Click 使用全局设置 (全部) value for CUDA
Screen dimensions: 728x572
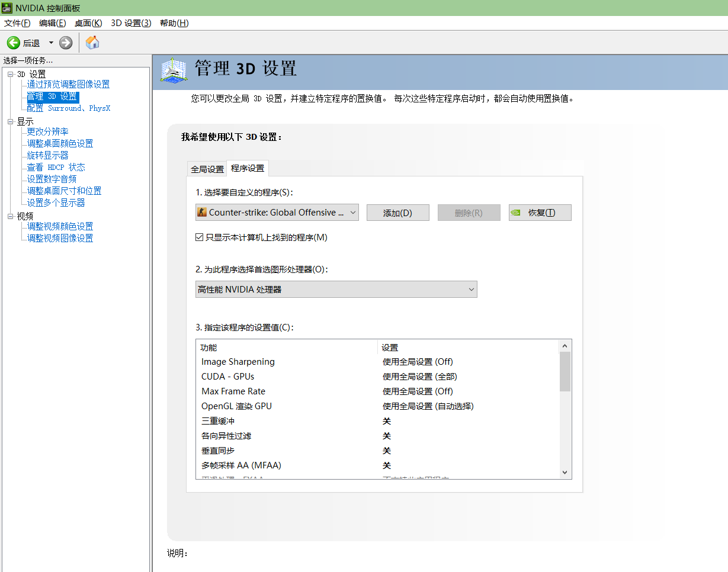coord(420,377)
